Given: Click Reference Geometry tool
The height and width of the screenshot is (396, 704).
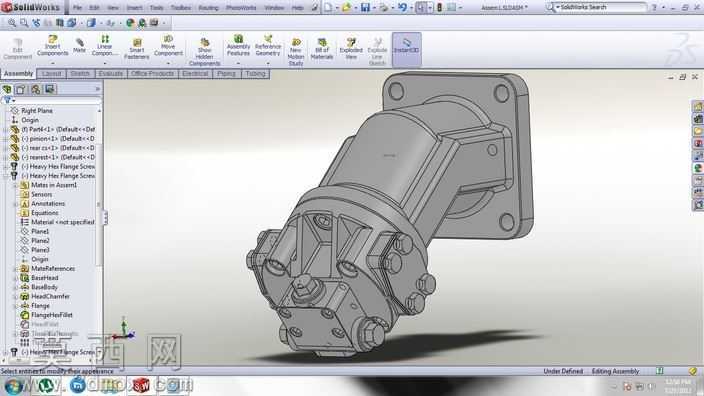Looking at the screenshot, I should pyautogui.click(x=268, y=46).
